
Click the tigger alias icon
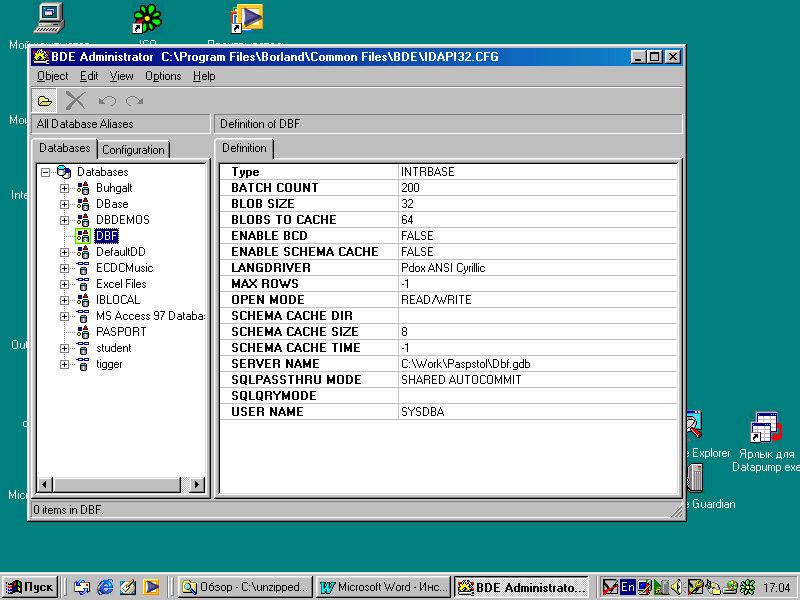(x=83, y=364)
